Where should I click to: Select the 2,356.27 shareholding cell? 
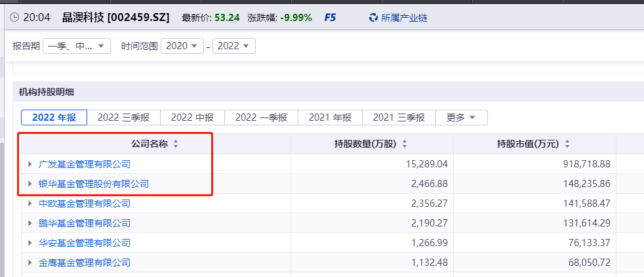(372, 203)
